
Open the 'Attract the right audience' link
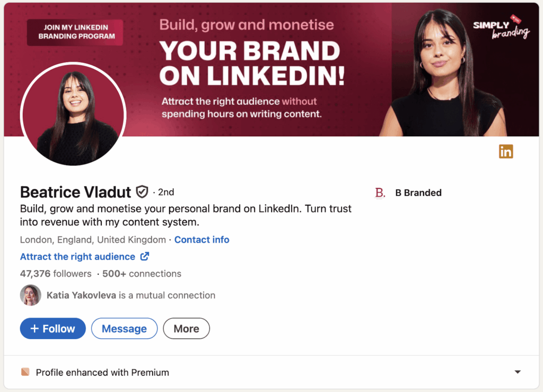77,257
